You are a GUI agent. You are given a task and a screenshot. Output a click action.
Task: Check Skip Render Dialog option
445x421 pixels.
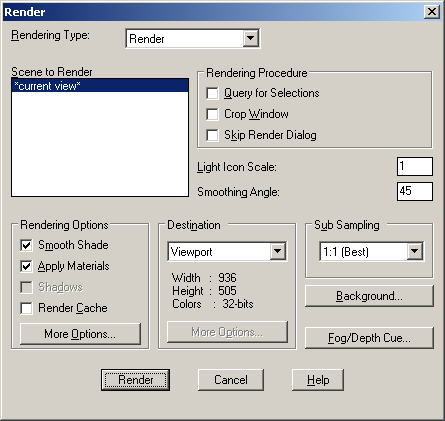[212, 135]
